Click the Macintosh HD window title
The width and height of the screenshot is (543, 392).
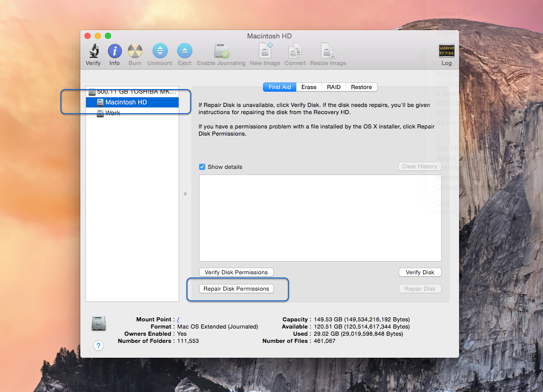pos(269,36)
